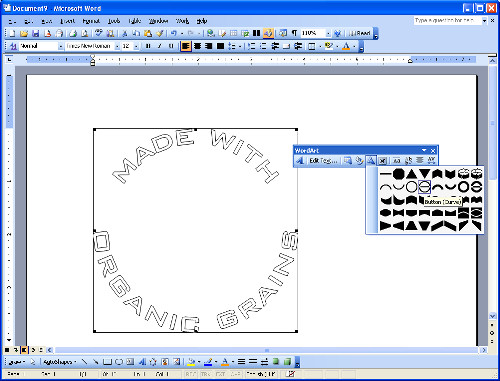Viewport: 500px width, 381px height.
Task: Click the Drawing toolbar Line Color pen
Action: 208,362
